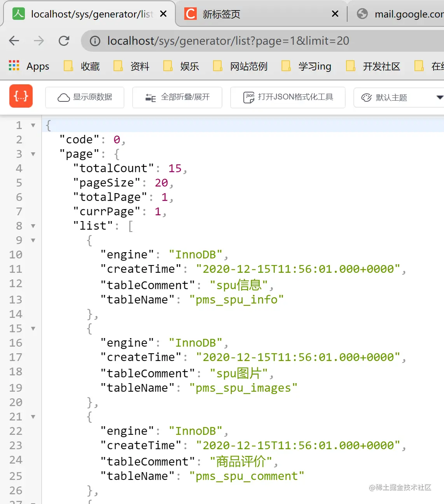Click the "InnoDB" value on line 16
444x504 pixels.
point(196,343)
